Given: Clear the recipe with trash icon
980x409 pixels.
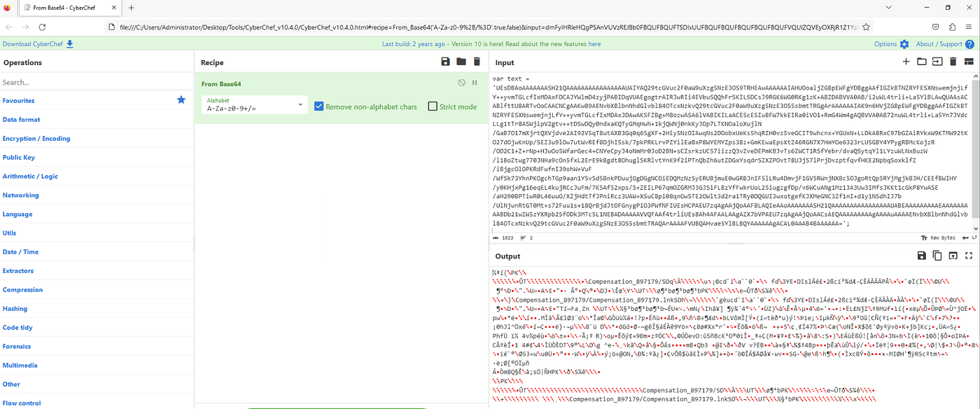Looking at the screenshot, I should [x=476, y=62].
